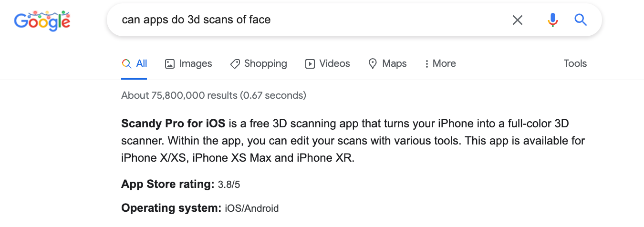Image resolution: width=644 pixels, height=227 pixels.
Task: Select the All results tab
Action: (135, 64)
